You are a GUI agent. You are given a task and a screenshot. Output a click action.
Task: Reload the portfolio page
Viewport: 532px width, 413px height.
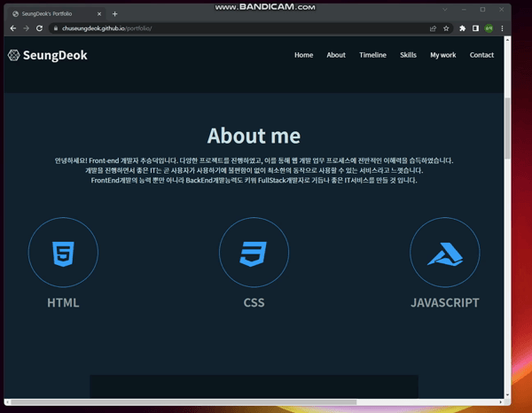tap(39, 28)
